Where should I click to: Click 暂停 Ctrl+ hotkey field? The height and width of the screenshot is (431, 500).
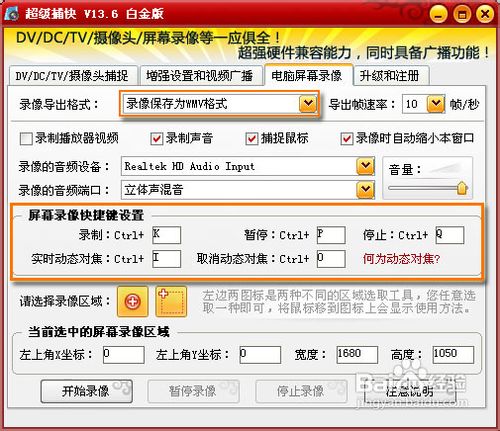331,235
